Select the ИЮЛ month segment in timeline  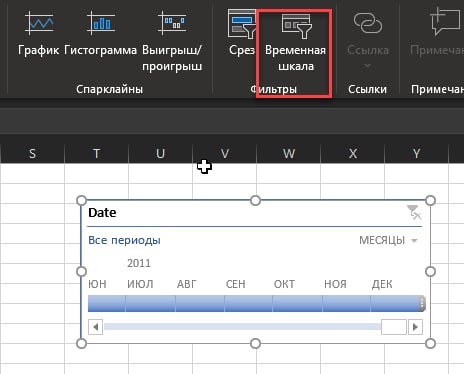pos(150,303)
